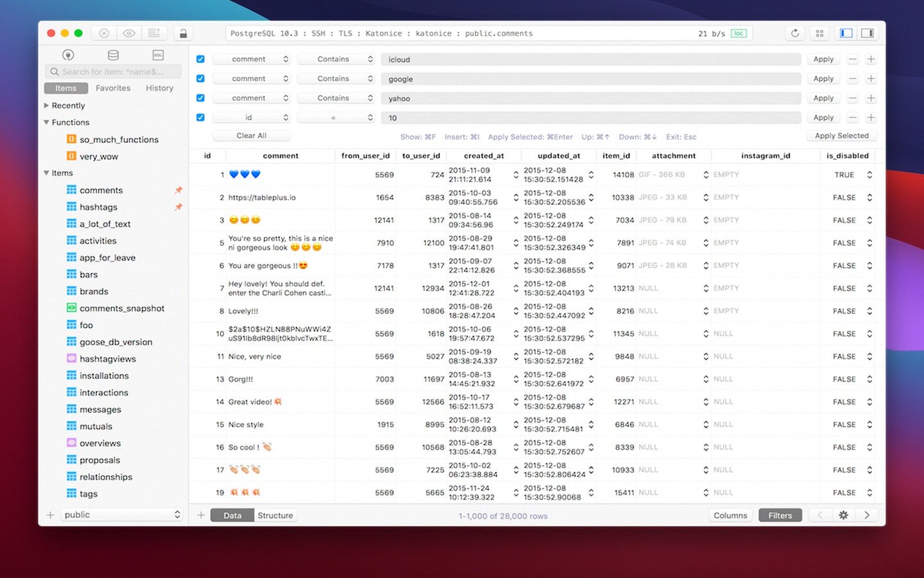Open the public schema dropdown
The image size is (924, 578).
pos(122,515)
